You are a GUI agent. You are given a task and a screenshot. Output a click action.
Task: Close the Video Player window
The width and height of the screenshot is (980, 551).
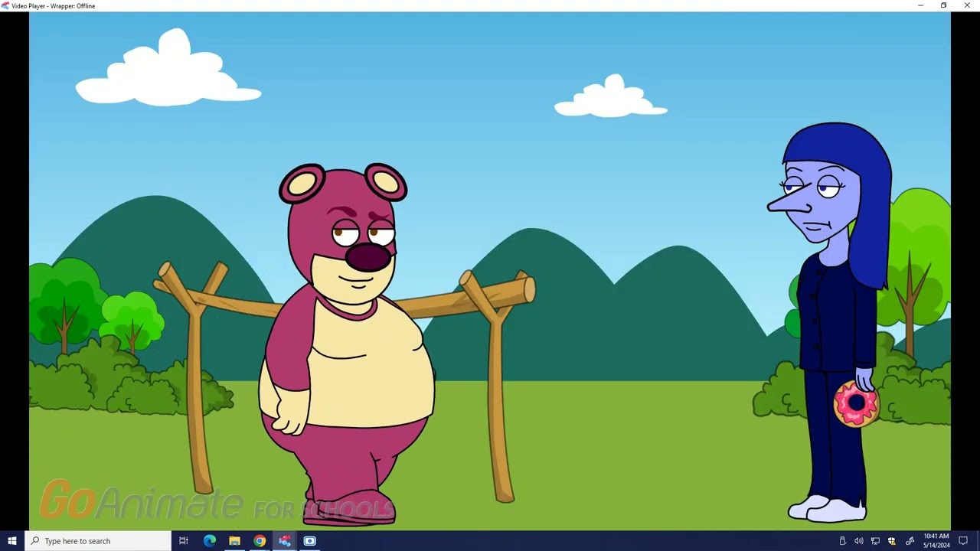tap(967, 5)
